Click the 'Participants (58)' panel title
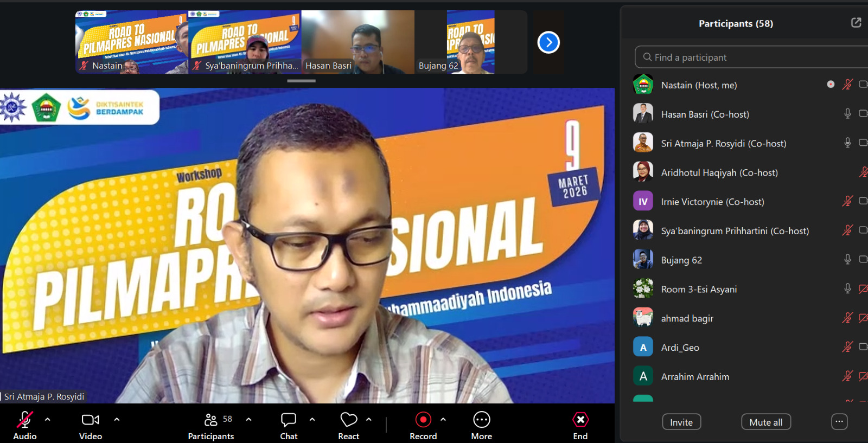 click(736, 23)
